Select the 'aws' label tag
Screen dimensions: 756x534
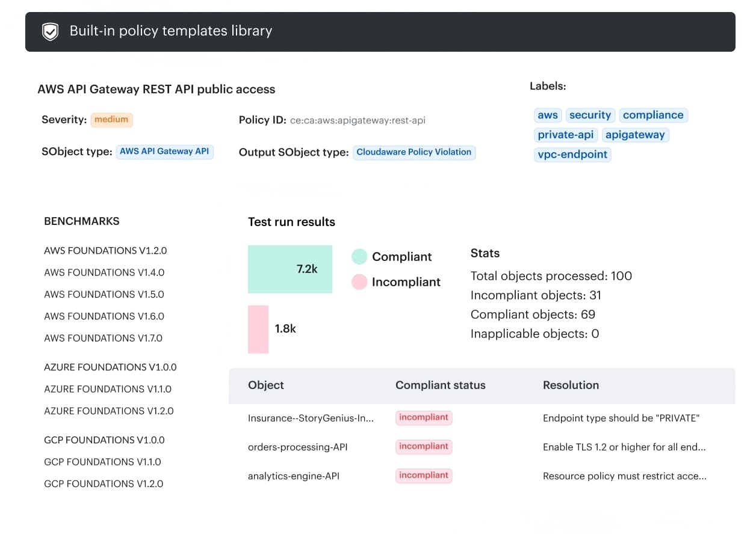point(547,115)
